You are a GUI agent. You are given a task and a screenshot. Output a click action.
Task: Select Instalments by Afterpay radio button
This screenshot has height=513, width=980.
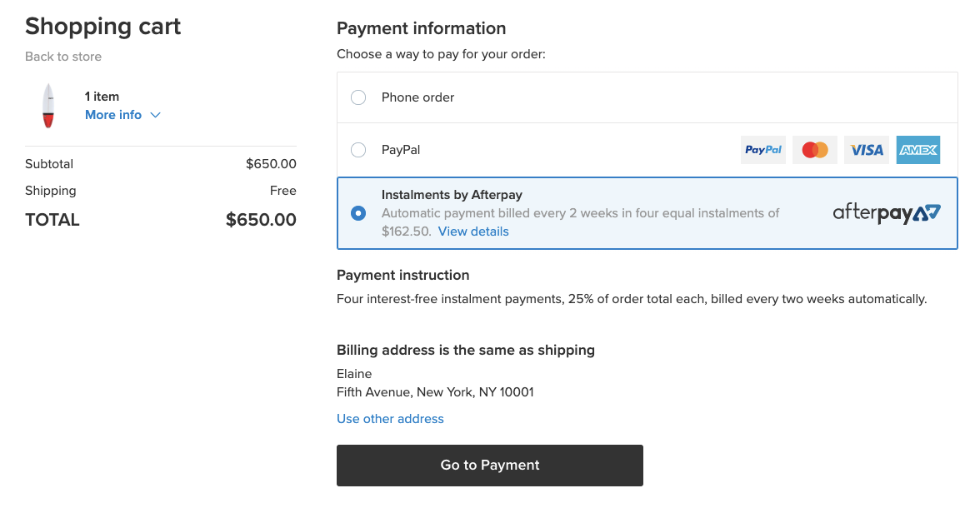point(358,213)
